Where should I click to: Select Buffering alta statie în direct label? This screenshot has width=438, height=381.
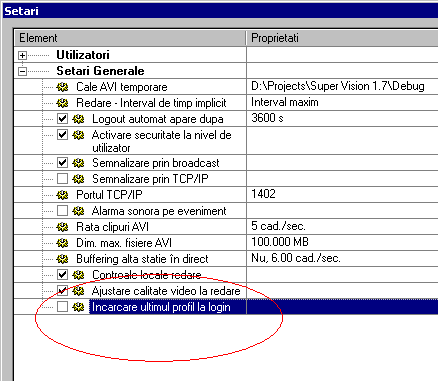pos(142,259)
